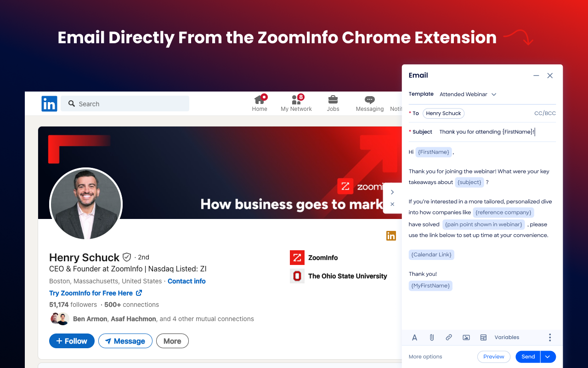This screenshot has height=368, width=588.
Task: Expand the Send button dropdown arrow
Action: click(548, 356)
